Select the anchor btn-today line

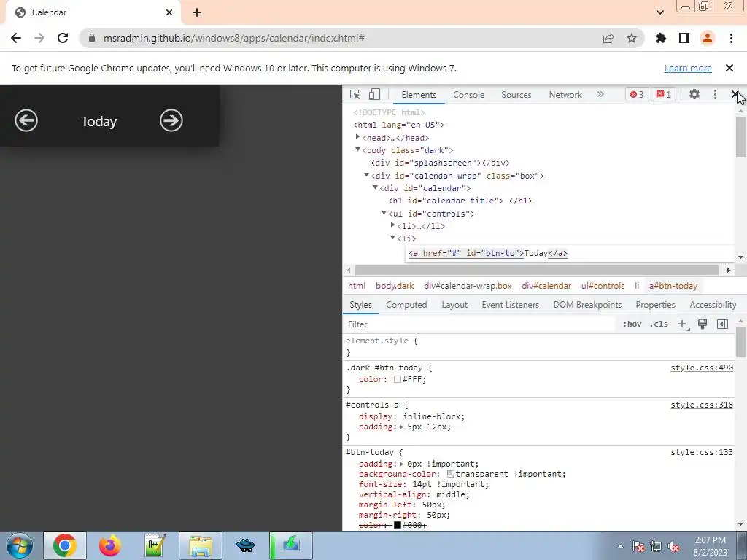click(x=488, y=253)
